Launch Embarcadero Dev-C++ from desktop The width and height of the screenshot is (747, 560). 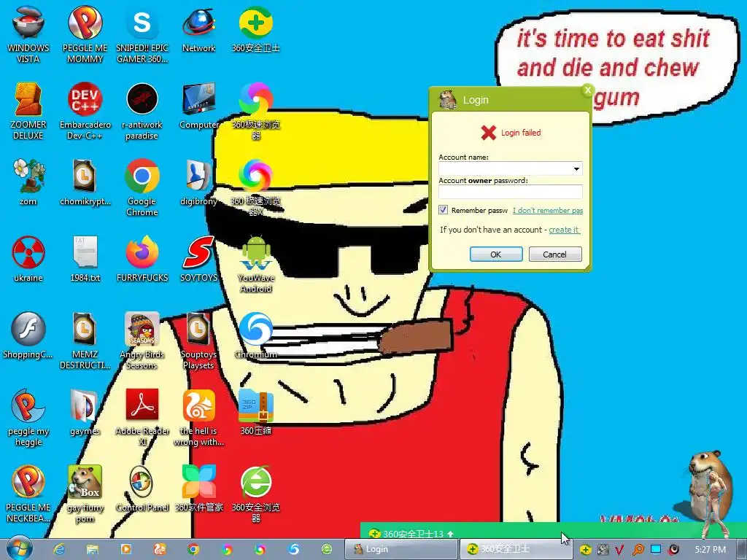(85, 111)
